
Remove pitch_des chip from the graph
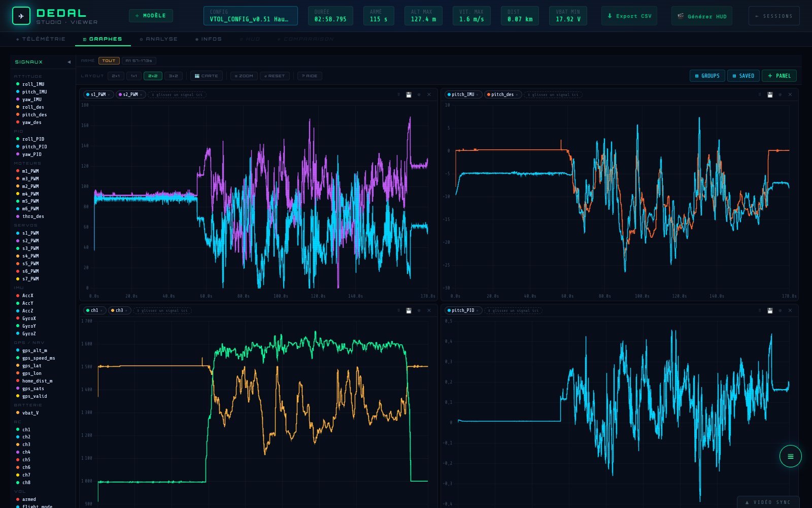pyautogui.click(x=517, y=94)
